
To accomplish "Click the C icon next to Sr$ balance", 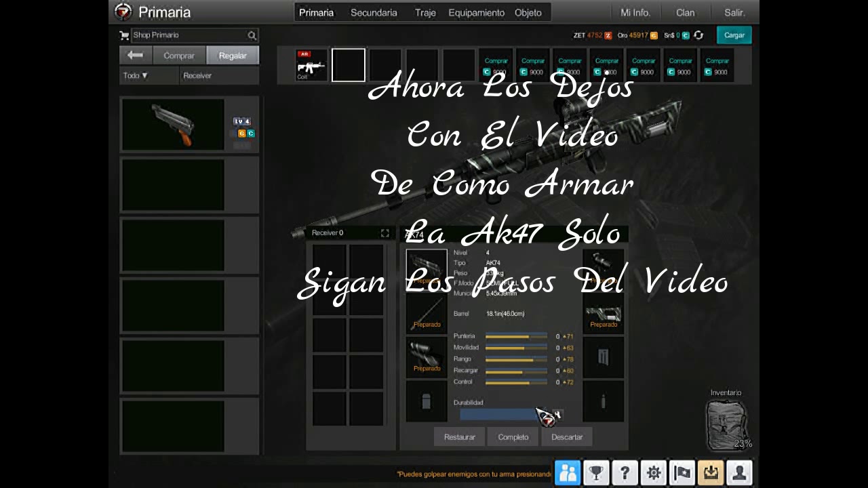I will pyautogui.click(x=686, y=35).
